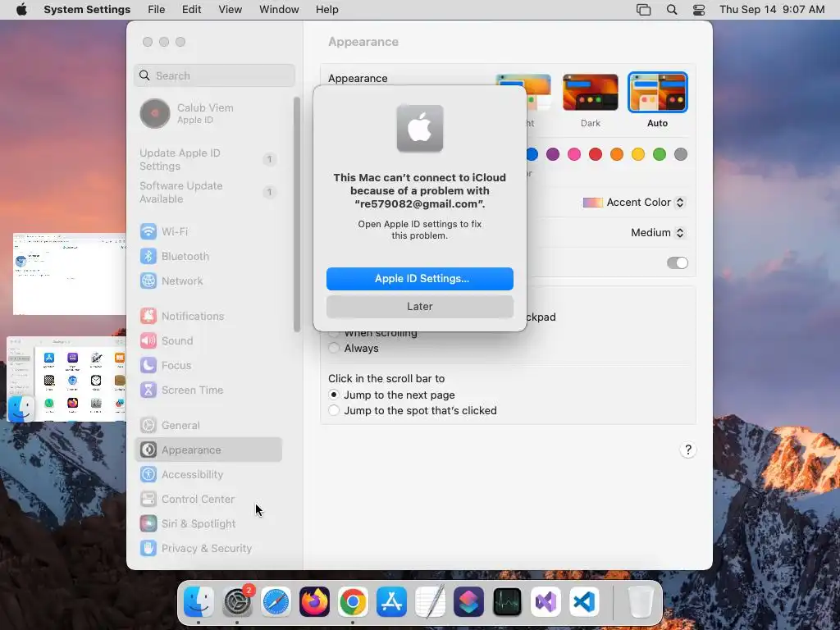The width and height of the screenshot is (840, 630).
Task: Open App Store from the Dock
Action: click(x=391, y=602)
